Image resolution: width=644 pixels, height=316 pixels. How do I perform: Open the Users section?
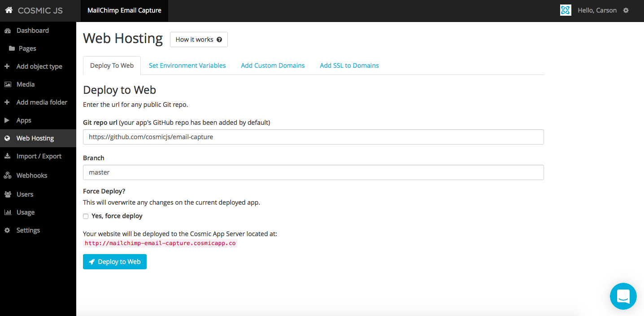[x=25, y=194]
